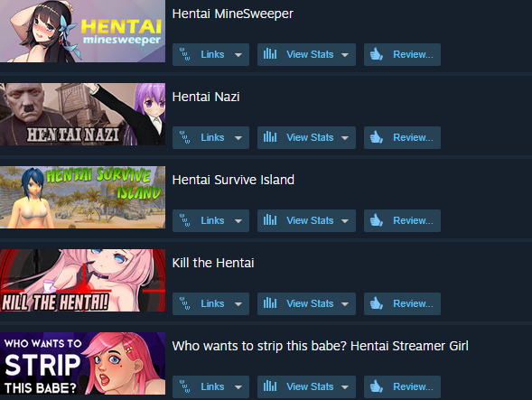Open the Kill the Hentai title link
The width and height of the screenshot is (532, 400).
213,263
